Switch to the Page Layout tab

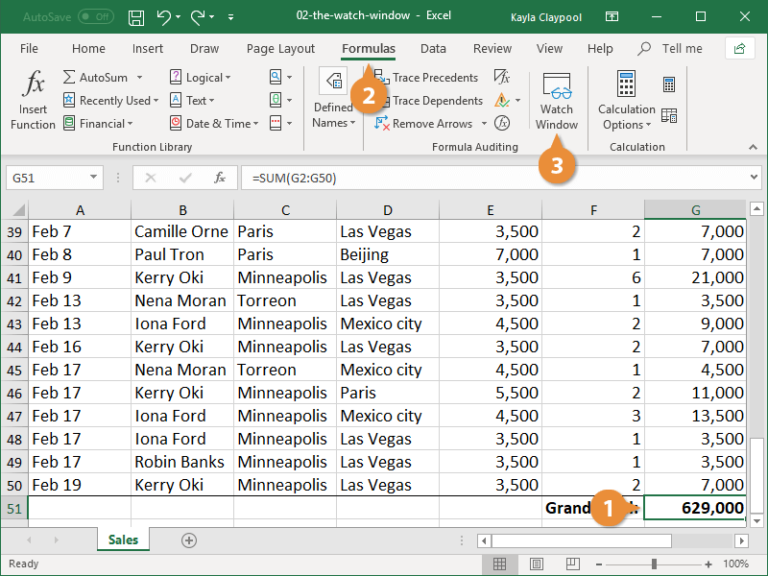coord(280,48)
